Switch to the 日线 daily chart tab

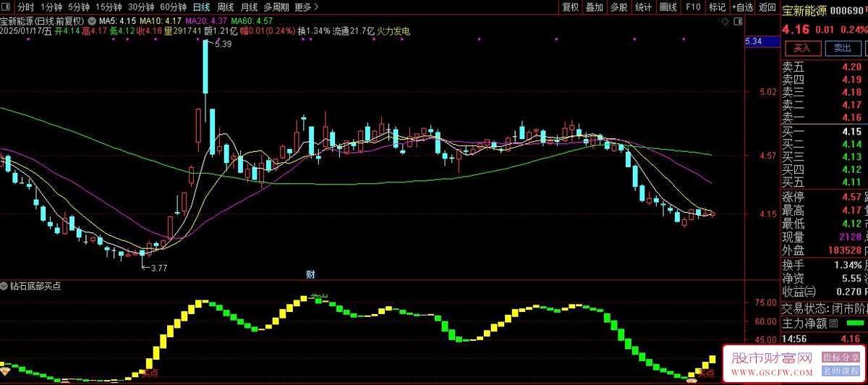201,7
